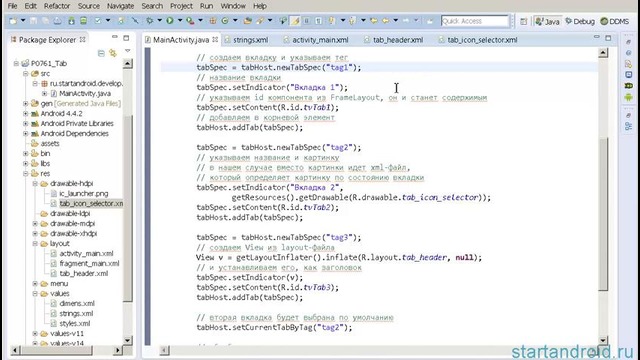Open the Package Explorer View Menu arrow
640x360 pixels.
(x=127, y=51)
